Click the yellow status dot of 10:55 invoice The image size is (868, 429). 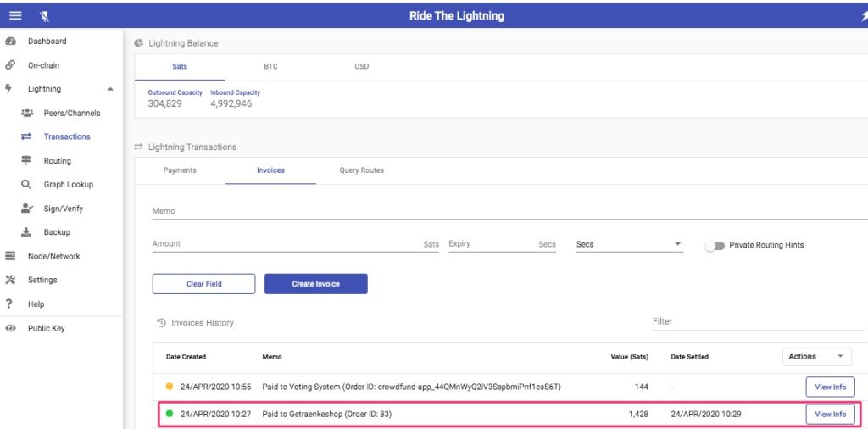click(x=170, y=387)
